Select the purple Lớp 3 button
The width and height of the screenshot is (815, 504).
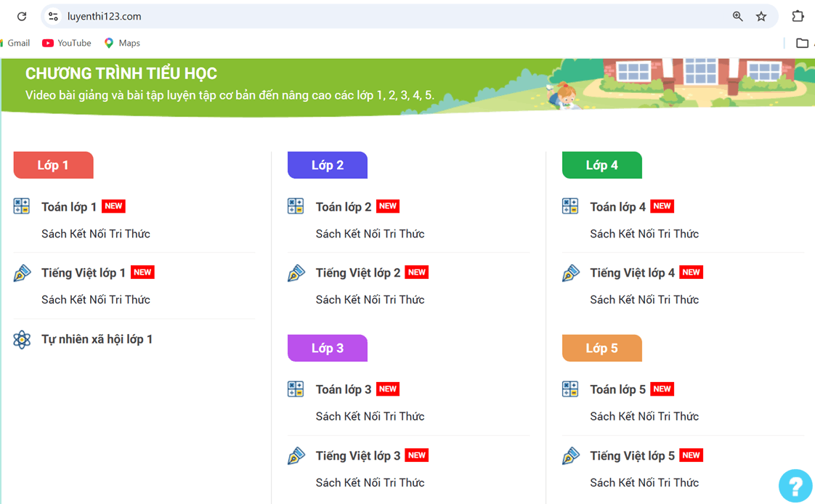(x=328, y=348)
